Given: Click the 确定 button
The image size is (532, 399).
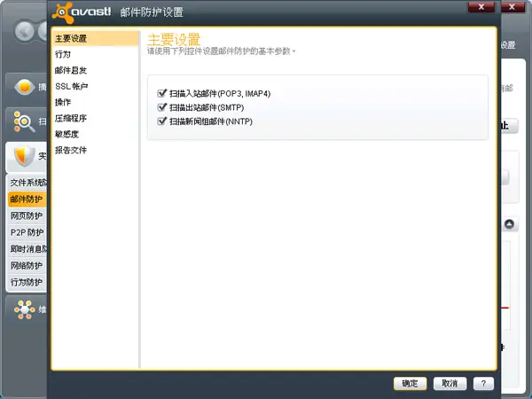Looking at the screenshot, I should click(410, 383).
